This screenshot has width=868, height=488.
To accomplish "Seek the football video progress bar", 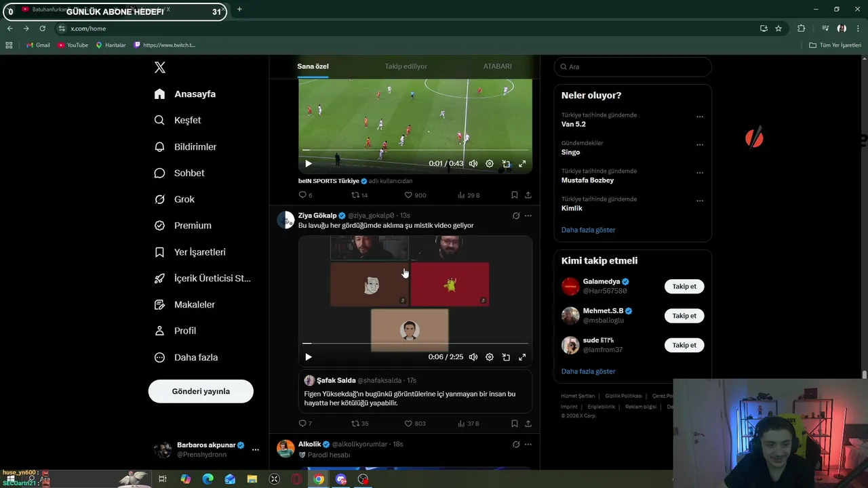I will 415,150.
